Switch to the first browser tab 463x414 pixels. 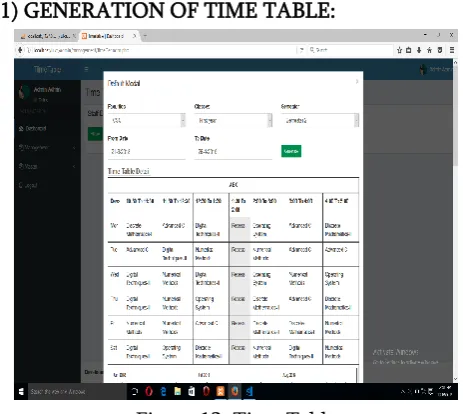point(48,36)
